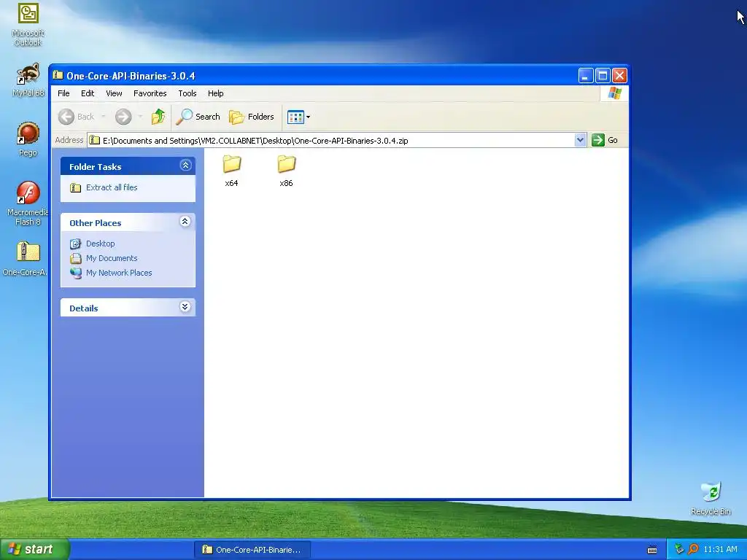This screenshot has width=747, height=560.
Task: Click the Extract all files icon
Action: (75, 187)
